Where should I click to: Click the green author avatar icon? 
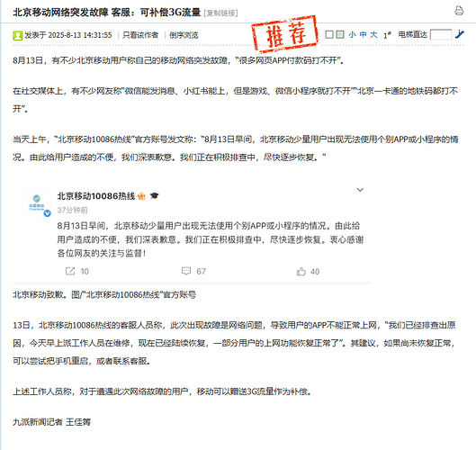(x=18, y=35)
